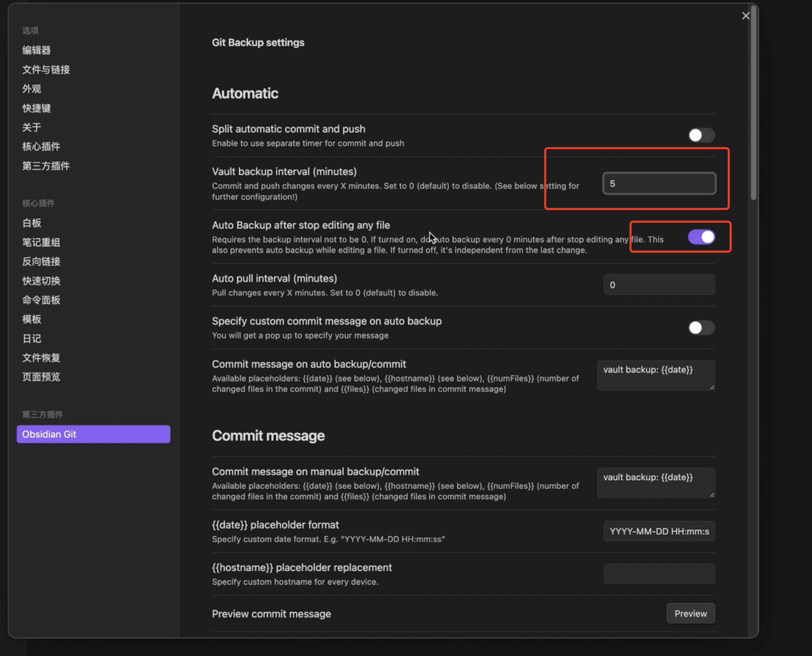This screenshot has height=656, width=812.
Task: Enable Specify custom commit message toggle
Action: pyautogui.click(x=701, y=328)
